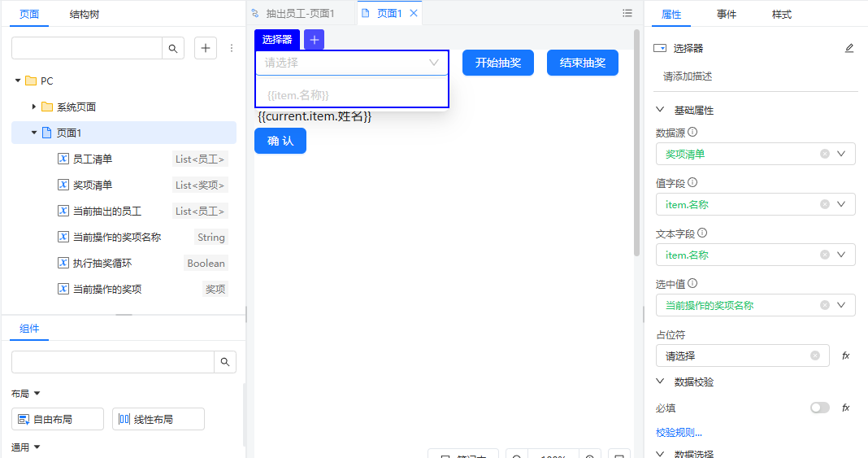
Task: Click the 确认 button
Action: tap(280, 141)
